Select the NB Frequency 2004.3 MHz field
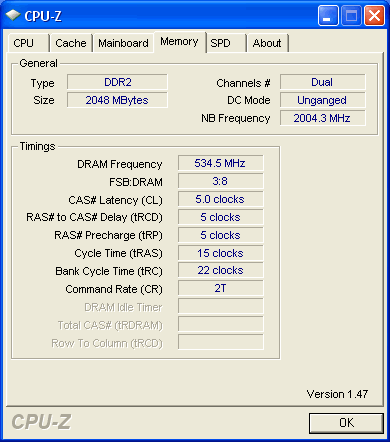Viewport: 390px width, 442px height. (323, 118)
